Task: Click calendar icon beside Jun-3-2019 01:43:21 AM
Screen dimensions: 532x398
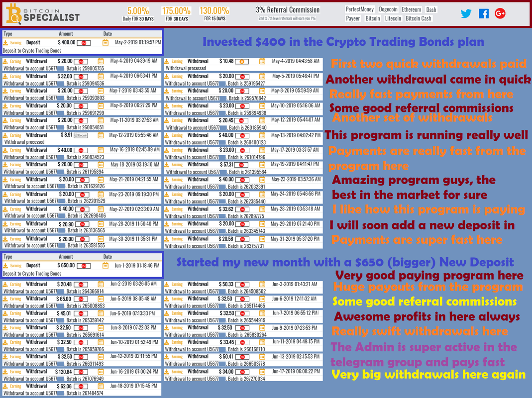Action: point(262,285)
